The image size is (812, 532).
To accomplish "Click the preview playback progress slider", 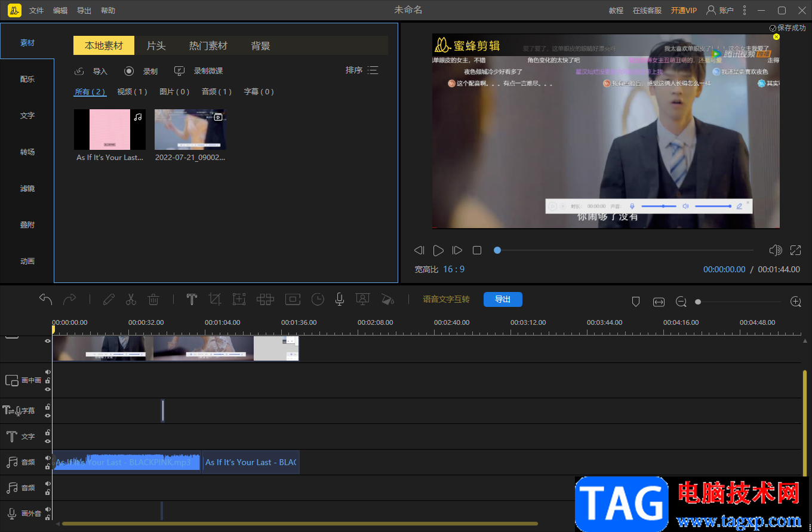I will (624, 250).
